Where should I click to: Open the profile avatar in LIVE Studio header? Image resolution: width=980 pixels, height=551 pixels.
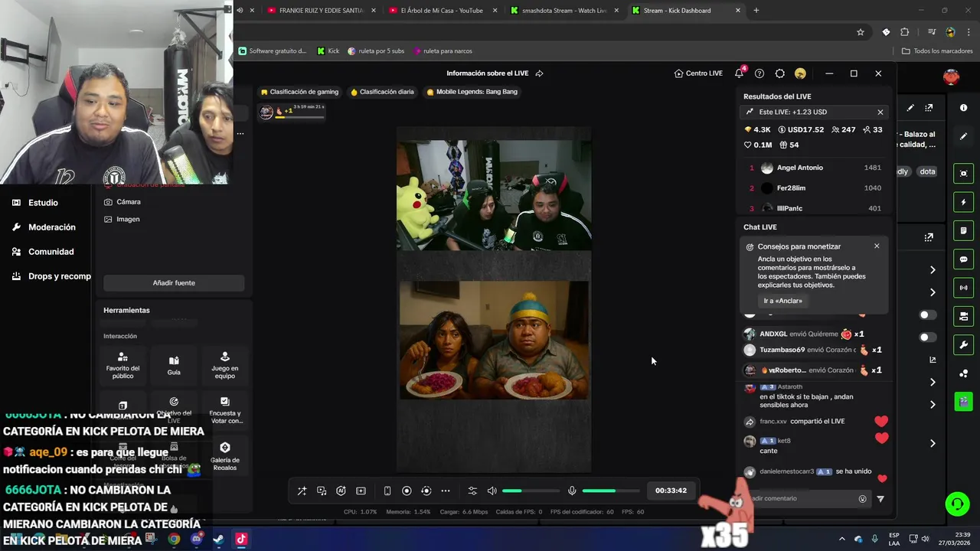tap(800, 73)
